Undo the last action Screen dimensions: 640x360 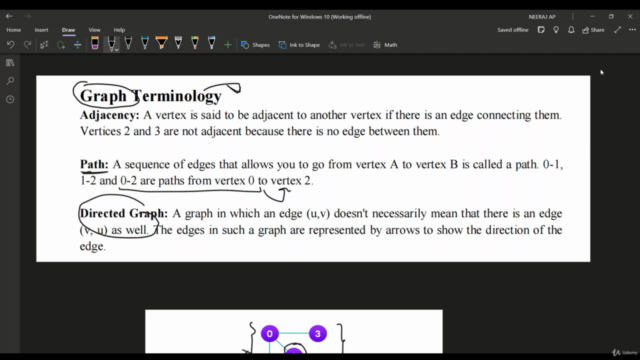11,44
